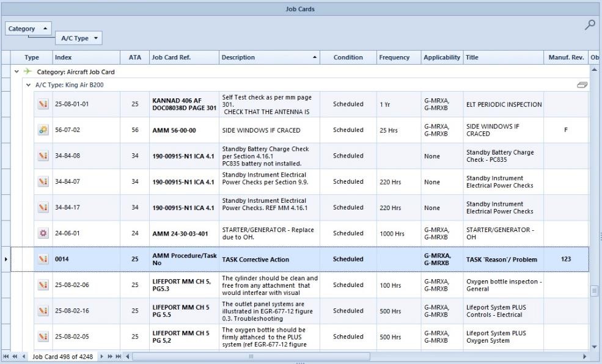
Task: Click type icon for row 25-08-02-16
Action: (43, 311)
